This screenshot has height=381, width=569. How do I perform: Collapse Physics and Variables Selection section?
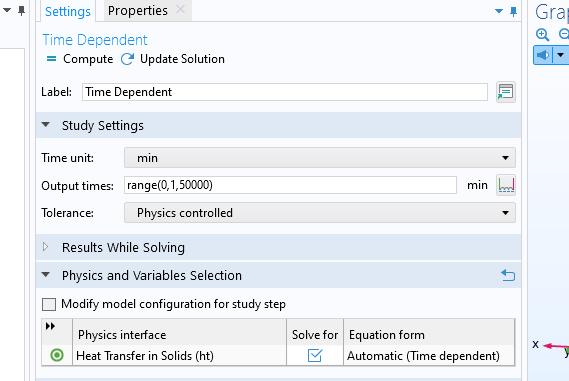pyautogui.click(x=46, y=275)
